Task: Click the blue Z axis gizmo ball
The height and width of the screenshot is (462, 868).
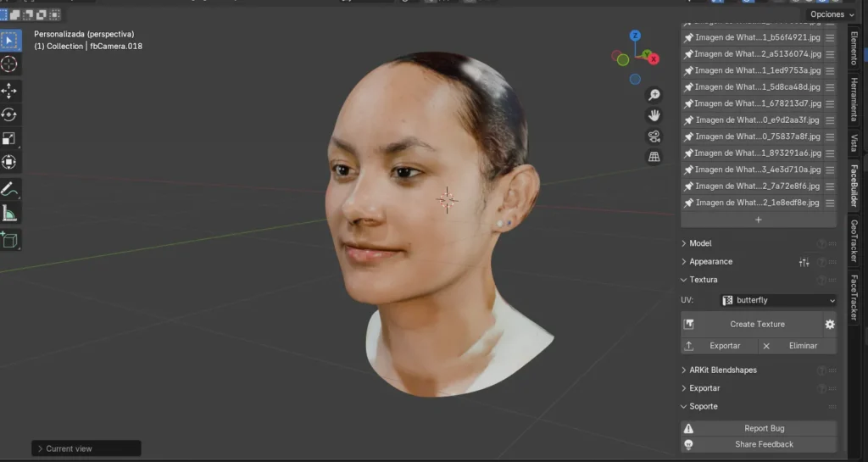Action: [x=635, y=36]
